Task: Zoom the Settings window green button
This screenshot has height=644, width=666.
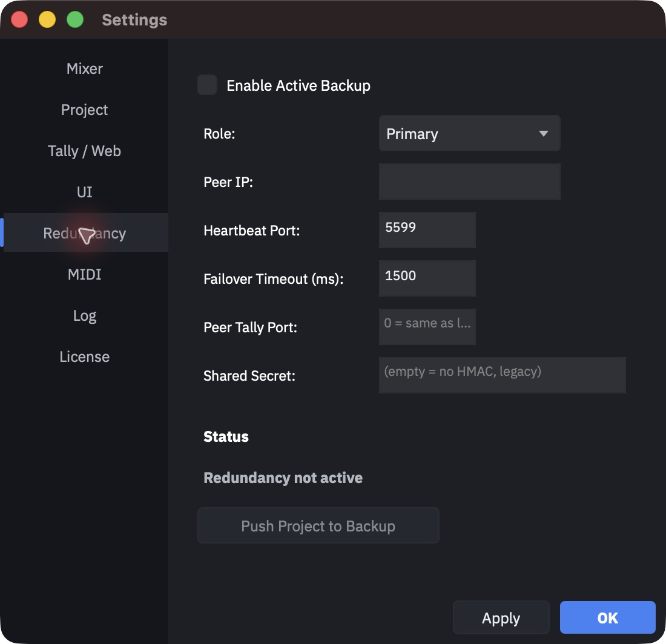Action: [x=75, y=19]
